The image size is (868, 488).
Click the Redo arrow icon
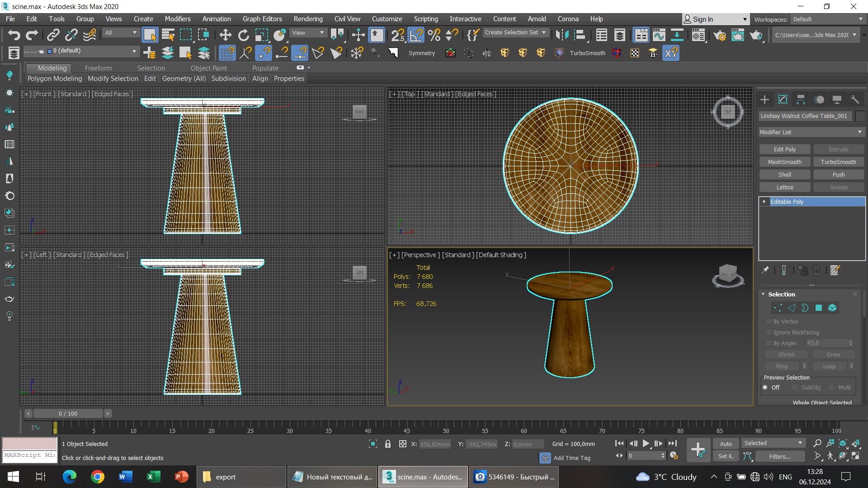click(x=32, y=35)
